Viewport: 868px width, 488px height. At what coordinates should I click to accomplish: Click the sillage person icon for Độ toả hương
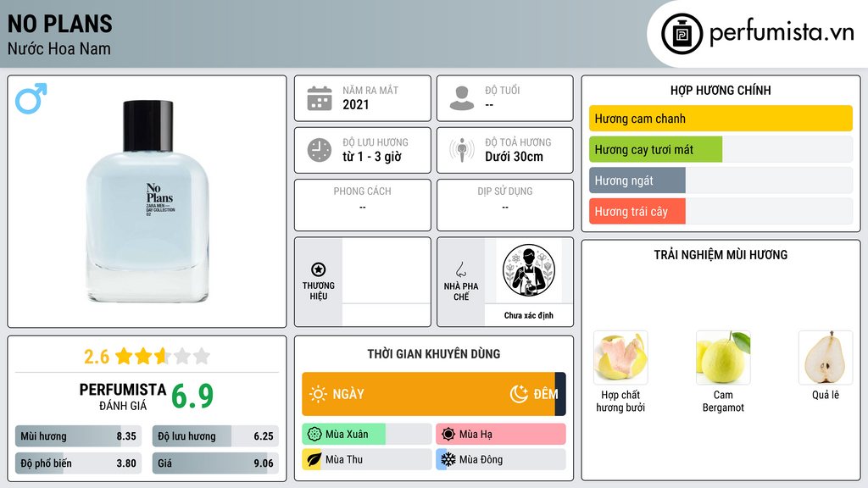462,150
